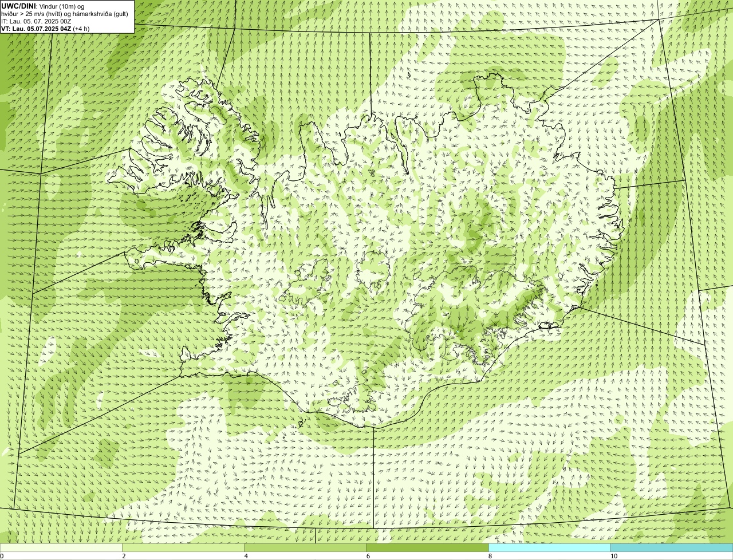Viewport: 733px width, 560px height.
Task: Click the legend scale label '8'
Action: tap(490, 556)
